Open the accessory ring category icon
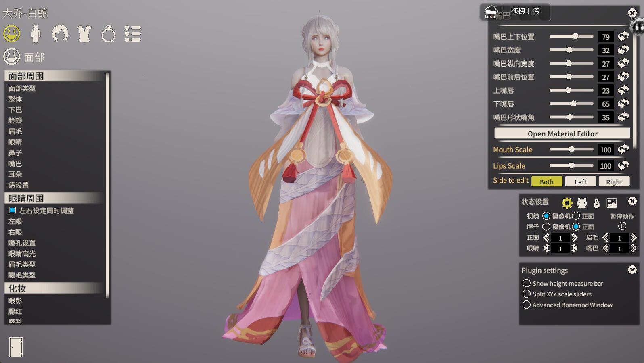The image size is (644, 363). point(108,34)
